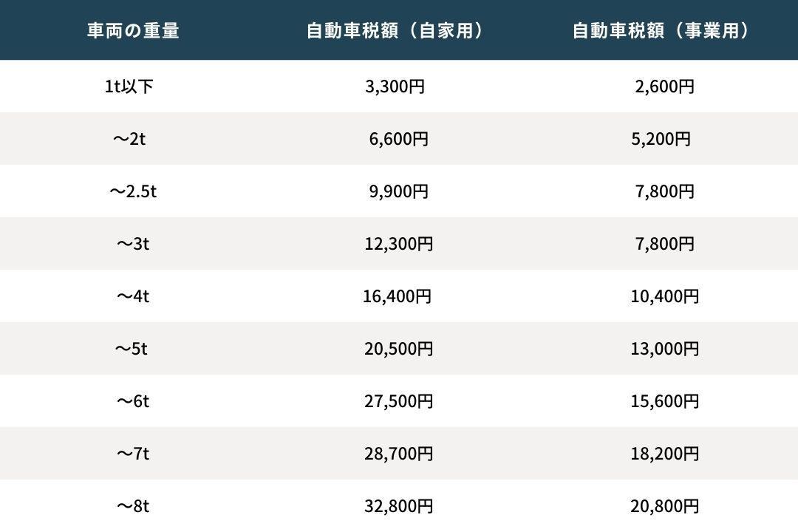Select the 3,300円 private-use tax cell
The height and width of the screenshot is (532, 798).
(x=395, y=86)
